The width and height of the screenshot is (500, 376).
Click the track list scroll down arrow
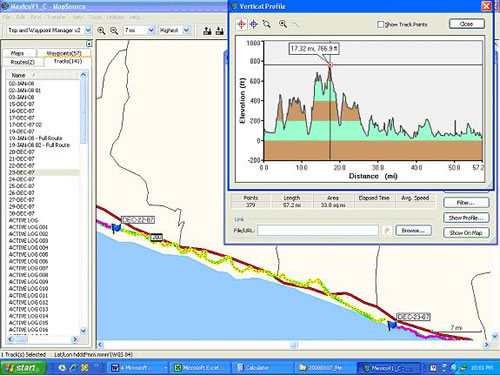coord(83,331)
